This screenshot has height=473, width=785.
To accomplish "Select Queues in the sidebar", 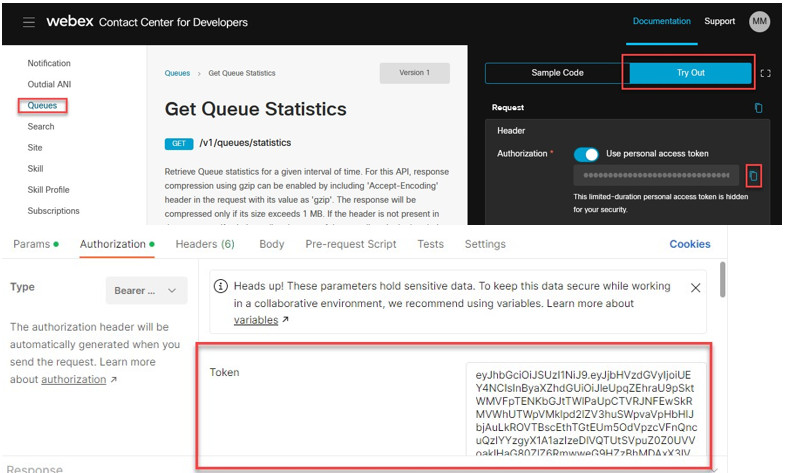I will (x=42, y=105).
